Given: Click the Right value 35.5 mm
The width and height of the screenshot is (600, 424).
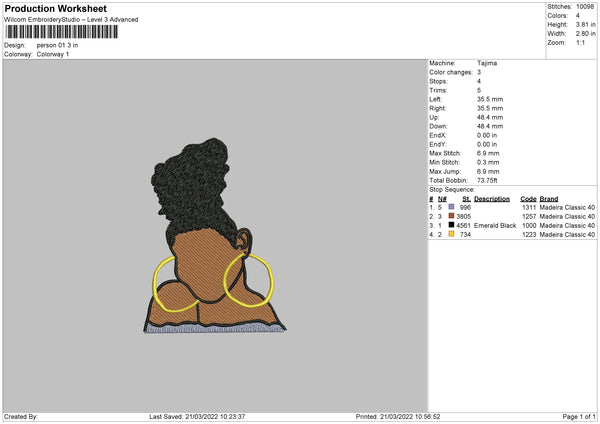Looking at the screenshot, I should point(490,108).
